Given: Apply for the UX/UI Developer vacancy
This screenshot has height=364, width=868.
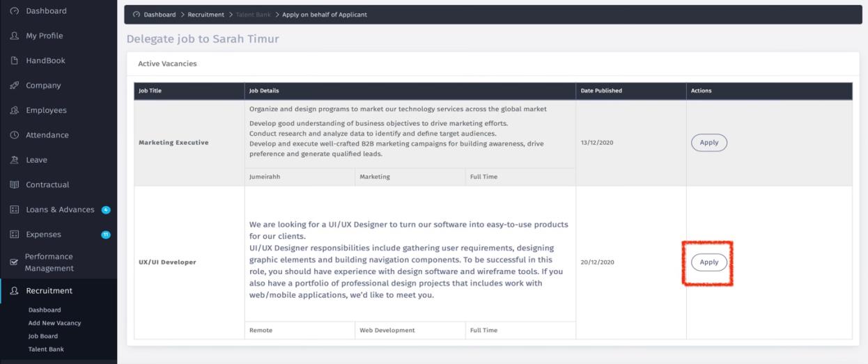Looking at the screenshot, I should pos(708,262).
